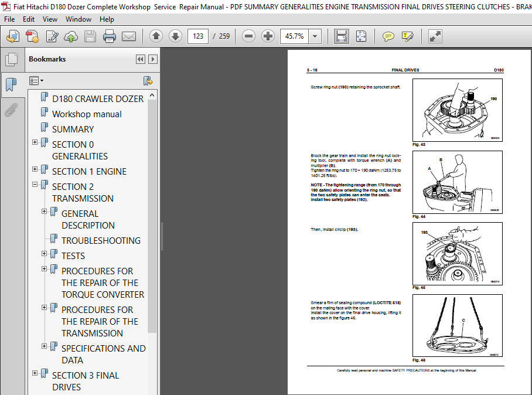Viewport: 532px width, 395px height.
Task: Click the Fig. 43 ring nut illustration
Action: tap(458, 110)
